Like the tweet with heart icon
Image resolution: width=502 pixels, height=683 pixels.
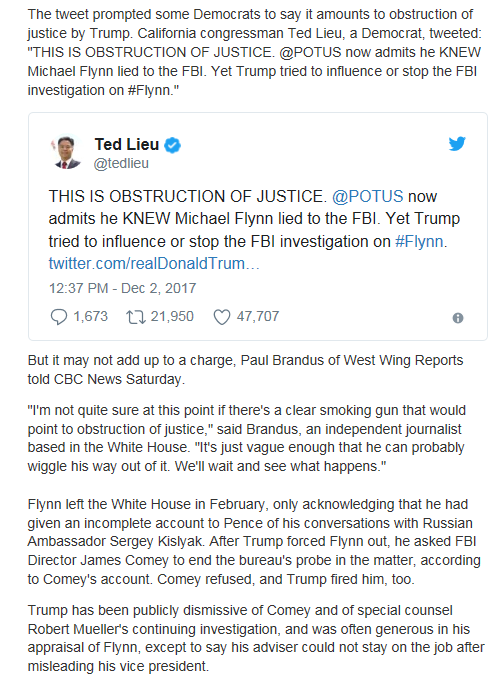point(221,317)
